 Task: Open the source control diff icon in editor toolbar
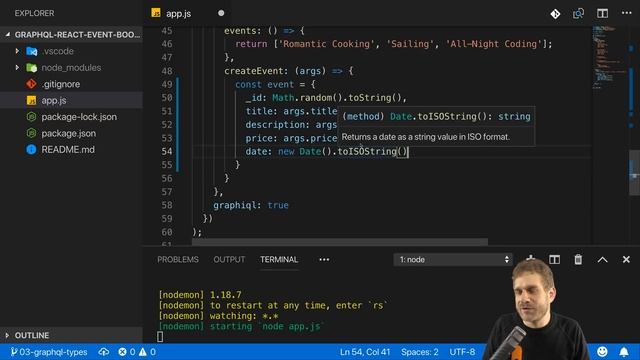pyautogui.click(x=555, y=13)
